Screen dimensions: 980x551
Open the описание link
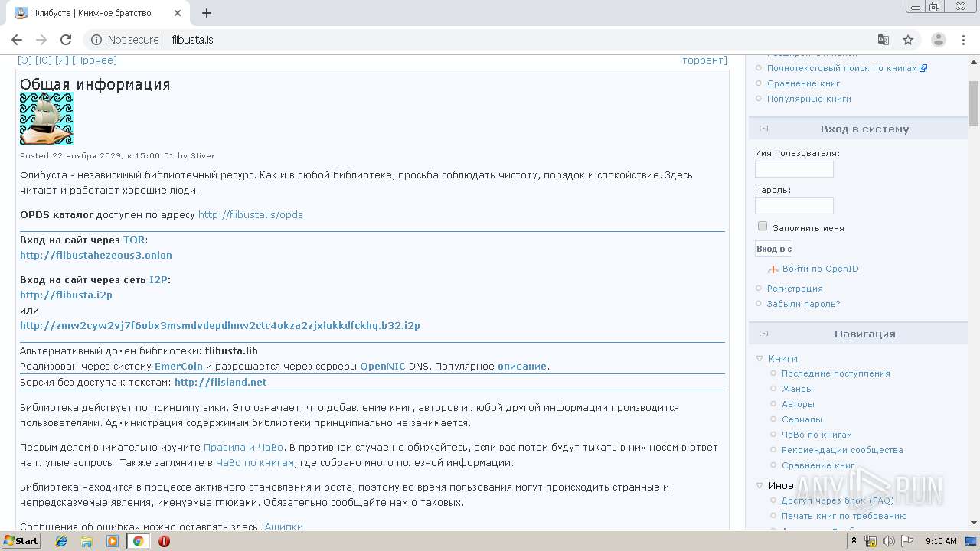522,366
